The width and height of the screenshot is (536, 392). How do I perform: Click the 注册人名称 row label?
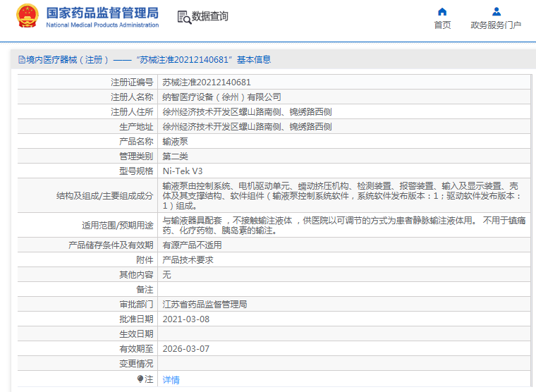pyautogui.click(x=132, y=97)
